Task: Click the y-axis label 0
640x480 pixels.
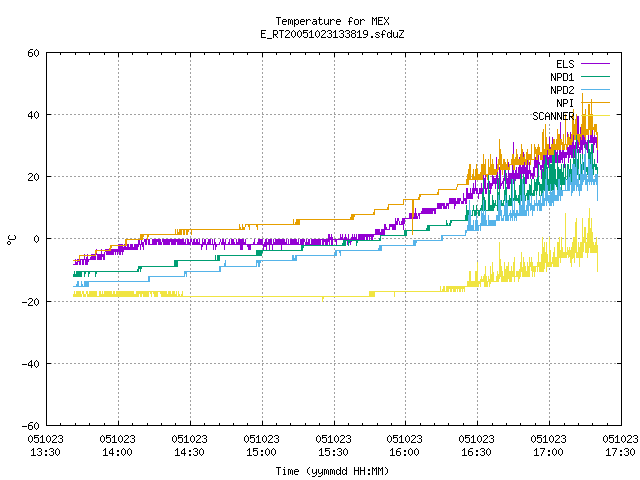Action: tap(37, 240)
